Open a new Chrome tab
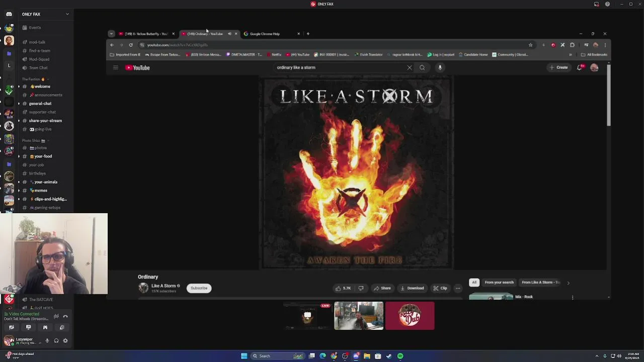 [x=308, y=34]
